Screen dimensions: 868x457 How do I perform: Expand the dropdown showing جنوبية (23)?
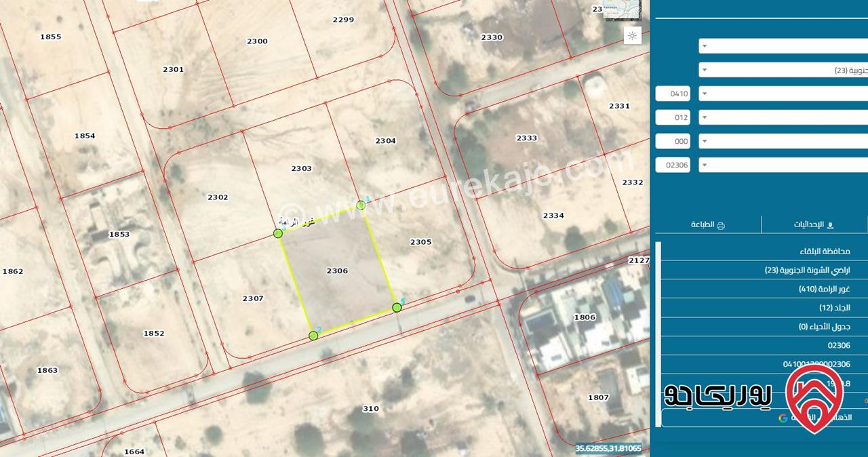point(783,70)
